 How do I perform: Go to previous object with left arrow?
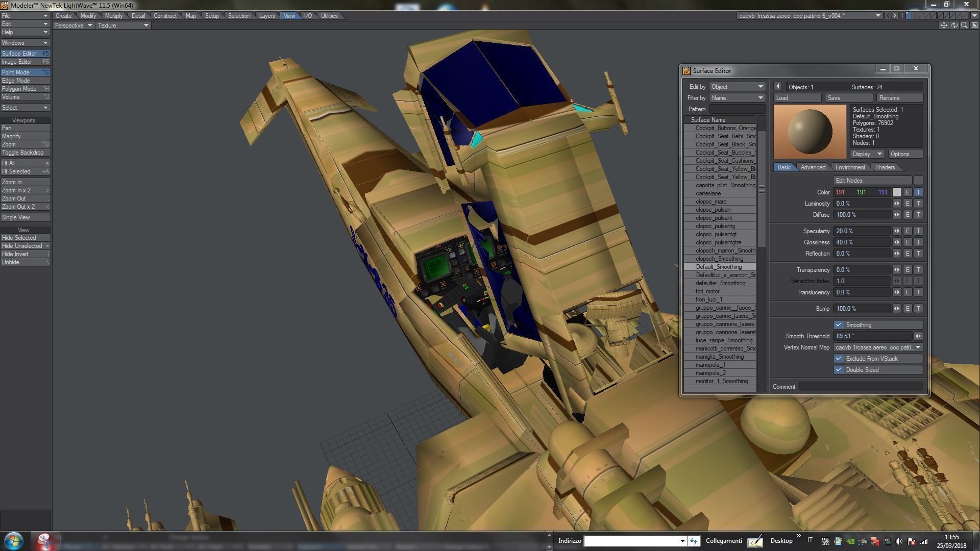click(x=888, y=16)
